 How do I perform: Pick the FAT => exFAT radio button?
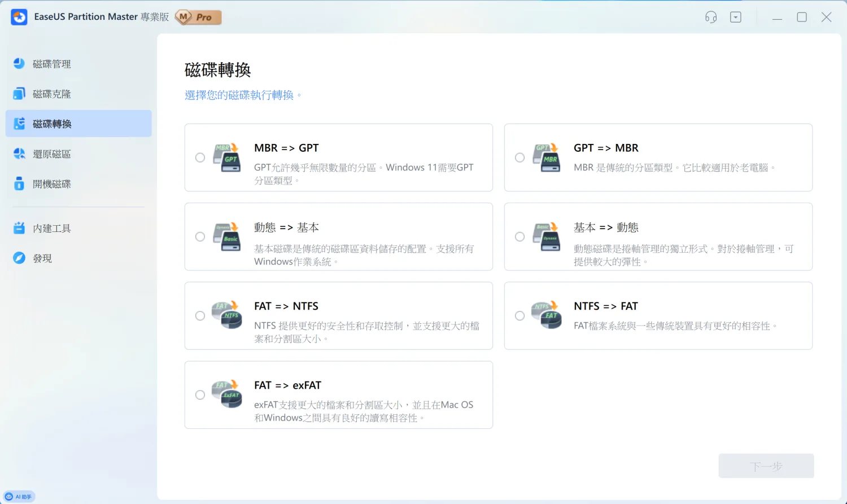[x=200, y=395]
